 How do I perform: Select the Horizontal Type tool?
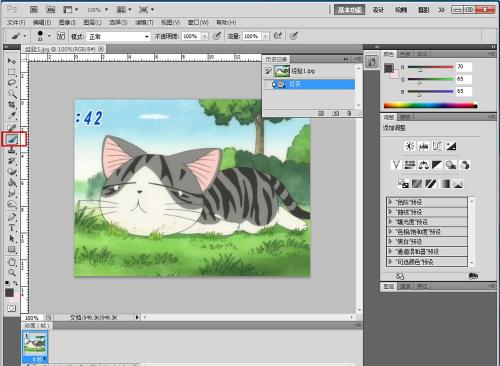[x=12, y=228]
